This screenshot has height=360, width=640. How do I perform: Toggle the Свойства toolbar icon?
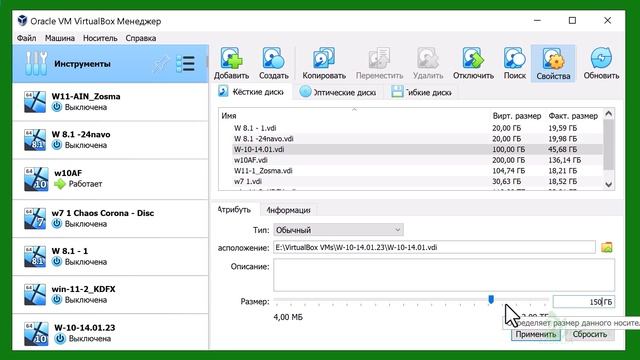click(553, 64)
